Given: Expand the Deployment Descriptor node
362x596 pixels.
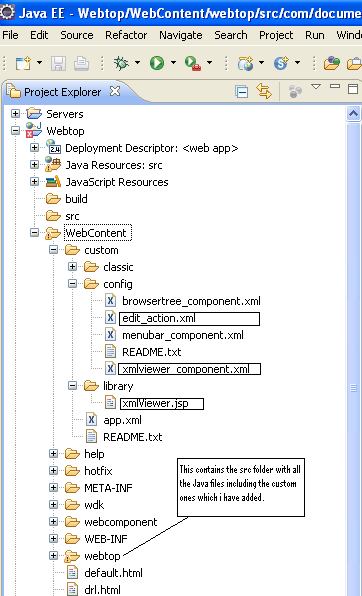Looking at the screenshot, I should (x=34, y=148).
